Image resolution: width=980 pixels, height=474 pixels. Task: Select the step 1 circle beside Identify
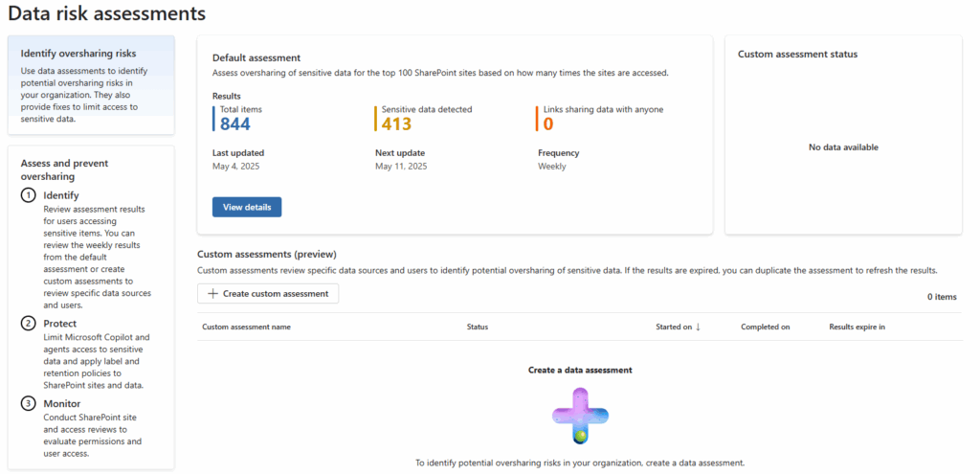click(29, 195)
